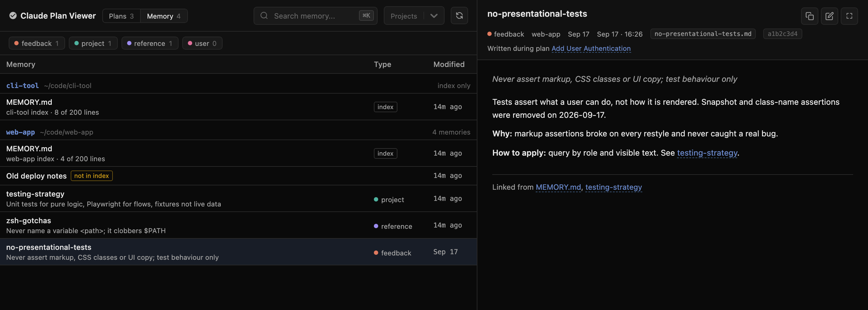Switch to the Plans tab

121,16
